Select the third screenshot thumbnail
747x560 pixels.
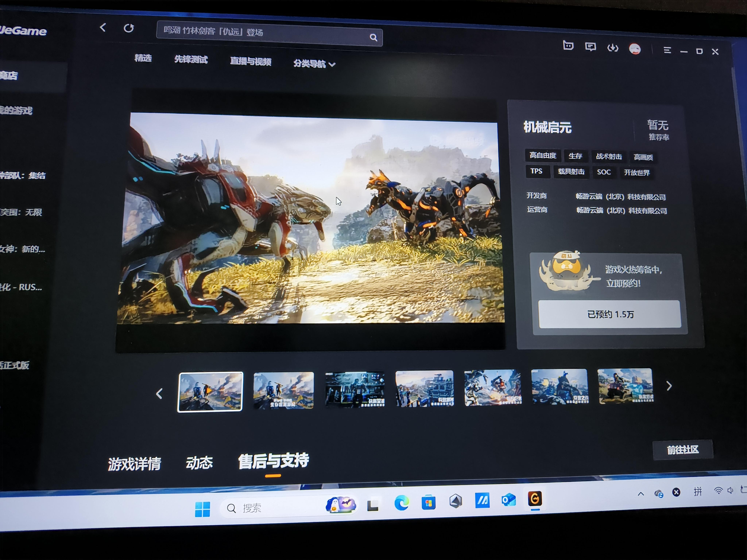click(x=355, y=390)
